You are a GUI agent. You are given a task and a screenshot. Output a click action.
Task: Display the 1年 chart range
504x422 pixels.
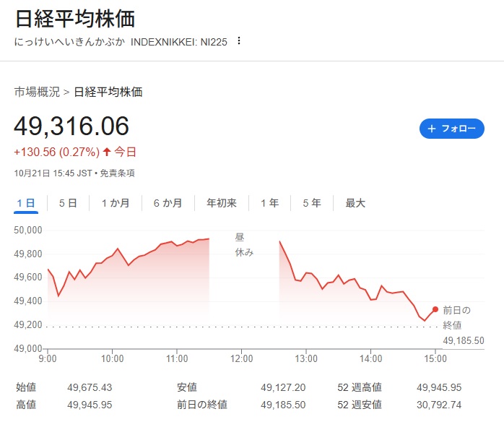click(270, 203)
